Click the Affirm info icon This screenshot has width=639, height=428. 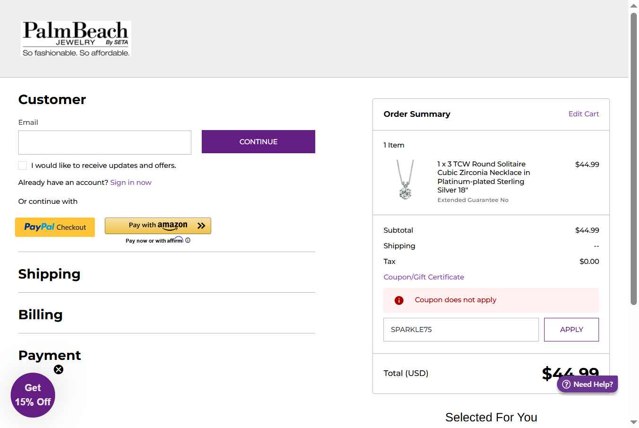188,240
